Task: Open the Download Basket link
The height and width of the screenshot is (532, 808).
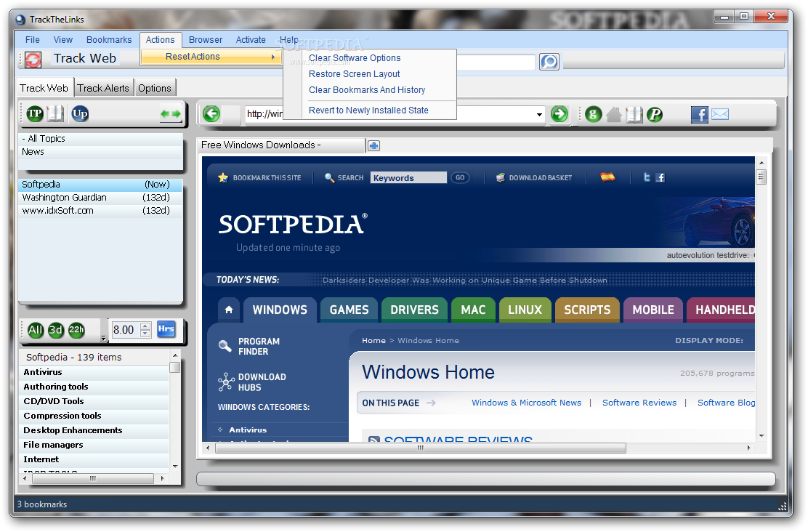Action: (541, 178)
